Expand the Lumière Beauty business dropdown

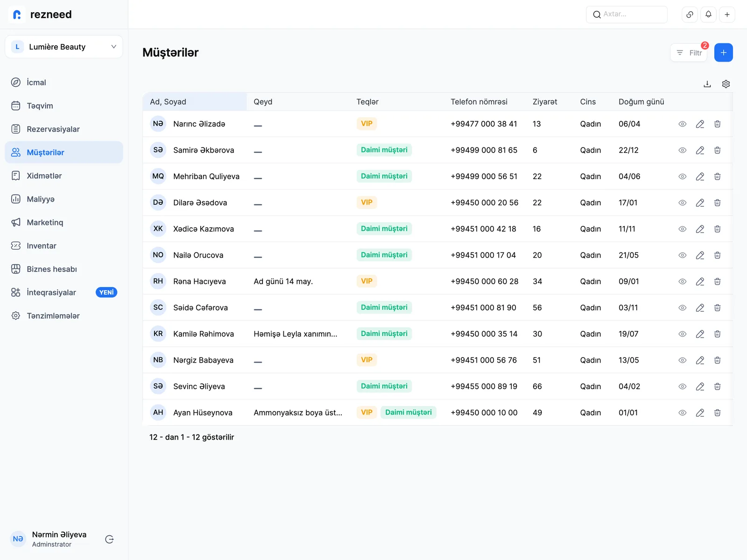pyautogui.click(x=64, y=47)
